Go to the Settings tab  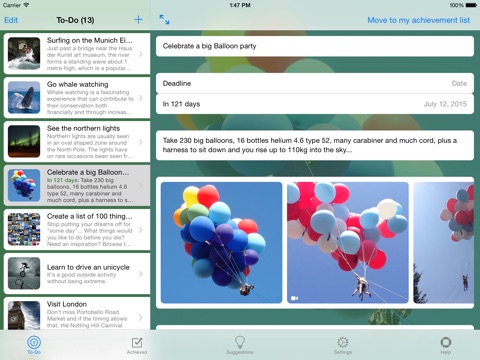(343, 345)
